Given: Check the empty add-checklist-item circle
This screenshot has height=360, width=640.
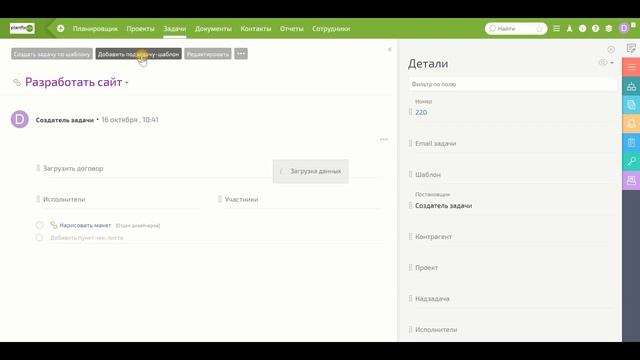Looking at the screenshot, I should (x=40, y=238).
